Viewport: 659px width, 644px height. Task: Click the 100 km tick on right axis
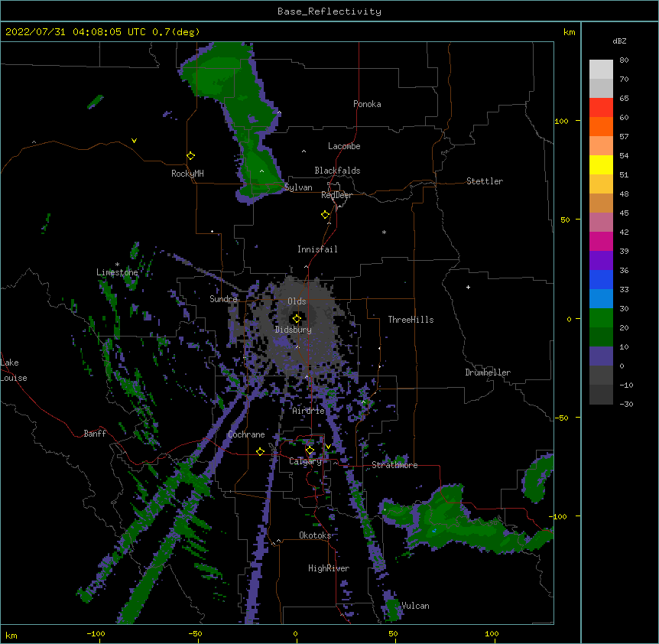coord(561,121)
